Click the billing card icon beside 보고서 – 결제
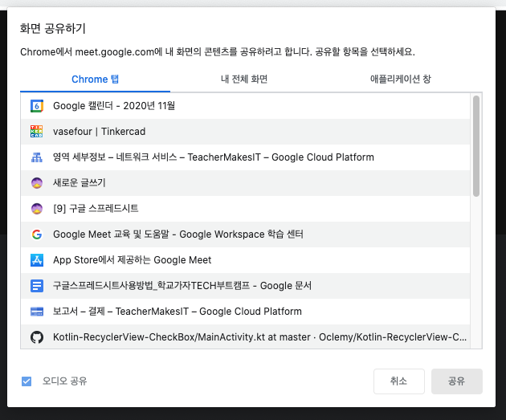506x420 pixels. click(x=37, y=312)
